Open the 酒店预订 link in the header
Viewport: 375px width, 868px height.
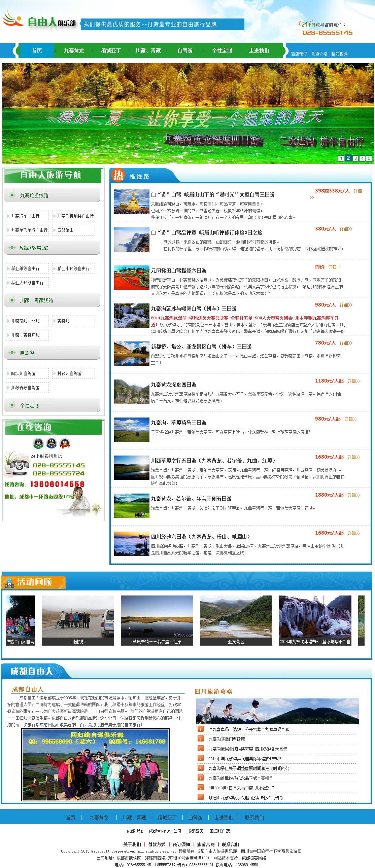[x=299, y=54]
